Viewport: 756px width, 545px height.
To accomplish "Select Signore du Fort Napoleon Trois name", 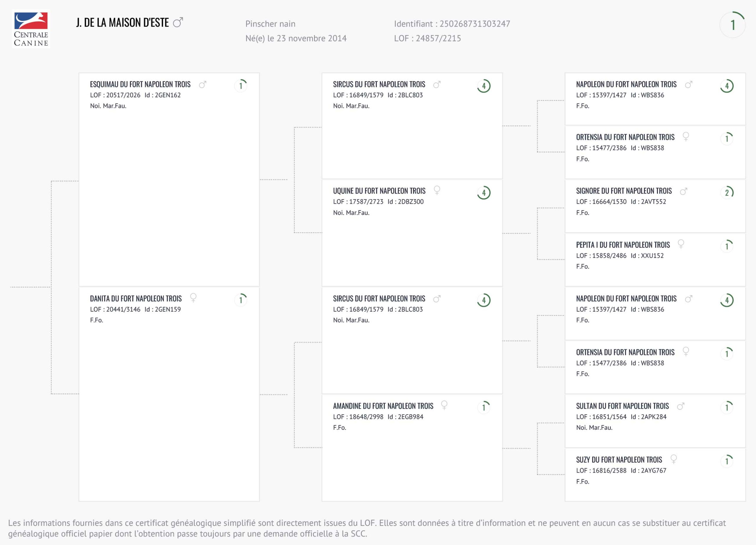I will (624, 191).
